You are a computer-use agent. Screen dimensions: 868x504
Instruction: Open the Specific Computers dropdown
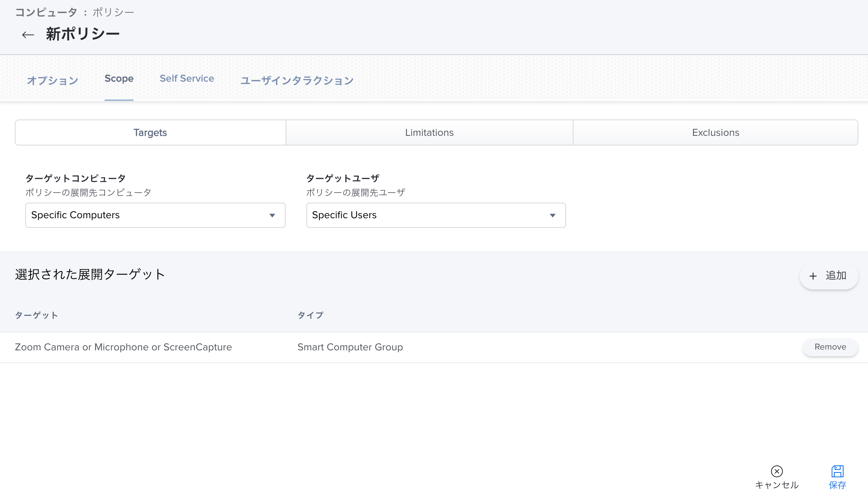coord(155,215)
